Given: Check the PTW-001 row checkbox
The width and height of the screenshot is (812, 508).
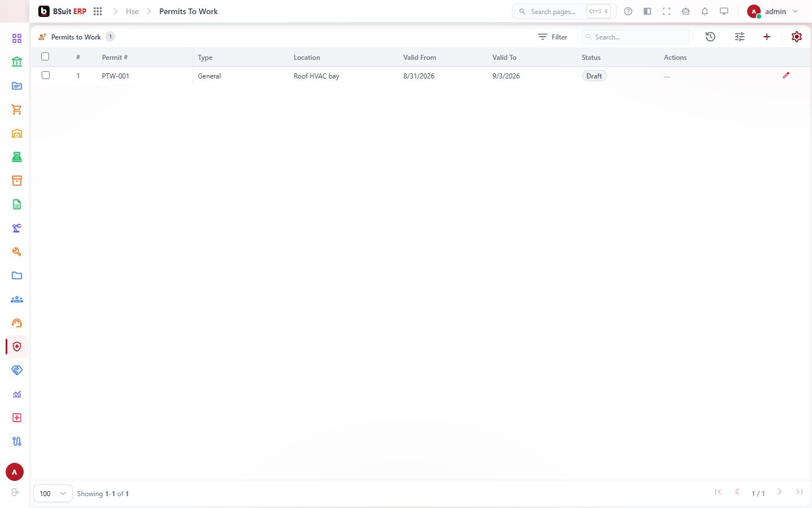Looking at the screenshot, I should [46, 75].
